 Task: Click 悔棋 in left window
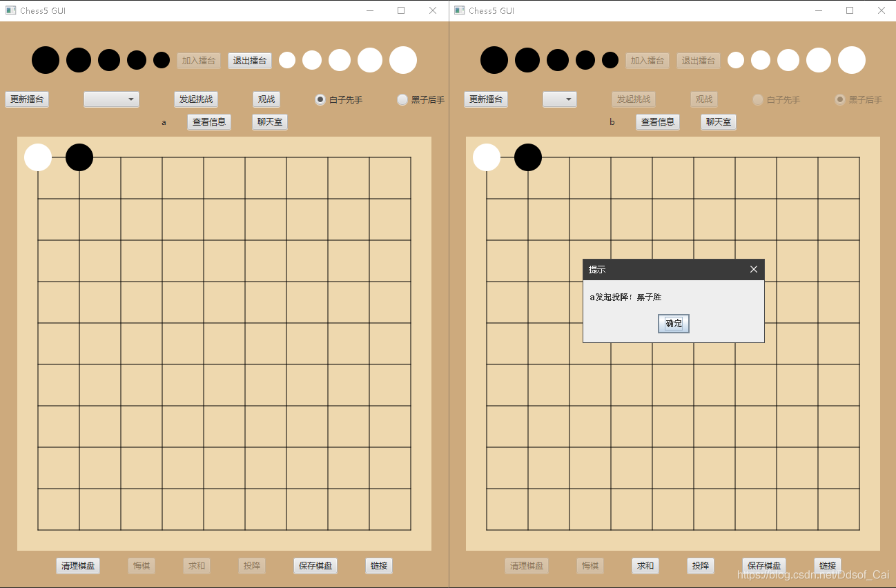(x=142, y=566)
